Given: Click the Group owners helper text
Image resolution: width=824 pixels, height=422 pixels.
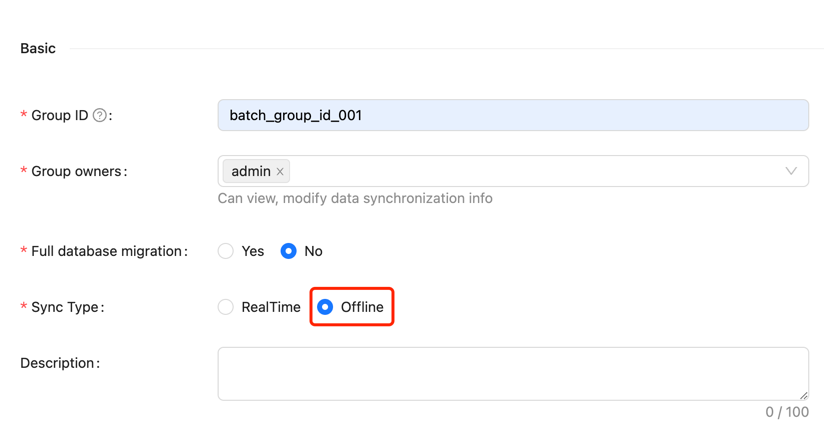Looking at the screenshot, I should coord(355,198).
